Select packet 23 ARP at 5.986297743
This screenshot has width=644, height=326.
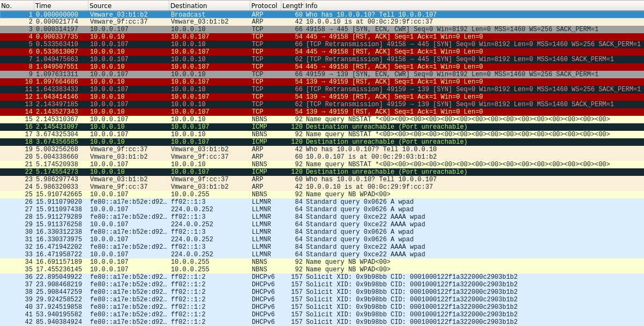tap(322, 180)
